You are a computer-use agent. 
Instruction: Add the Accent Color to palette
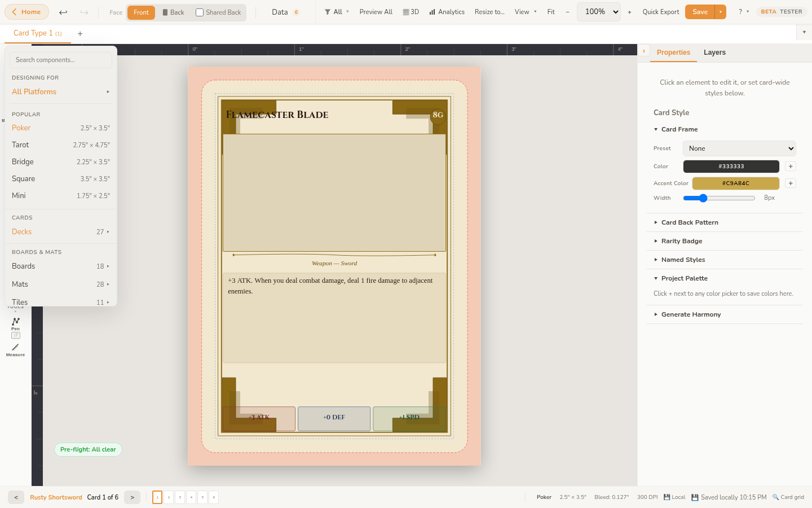point(791,183)
